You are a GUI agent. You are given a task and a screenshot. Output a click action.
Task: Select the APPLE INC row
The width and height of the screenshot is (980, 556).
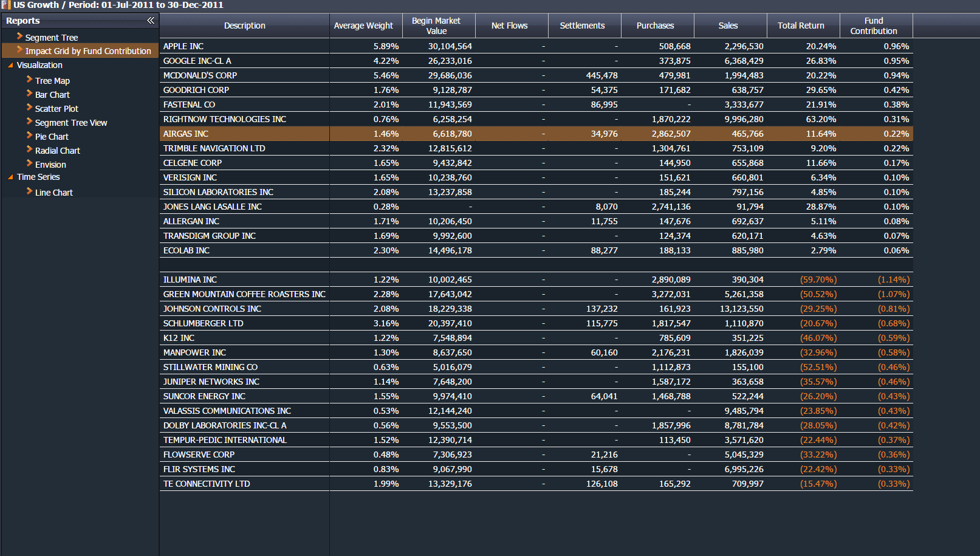(x=536, y=46)
